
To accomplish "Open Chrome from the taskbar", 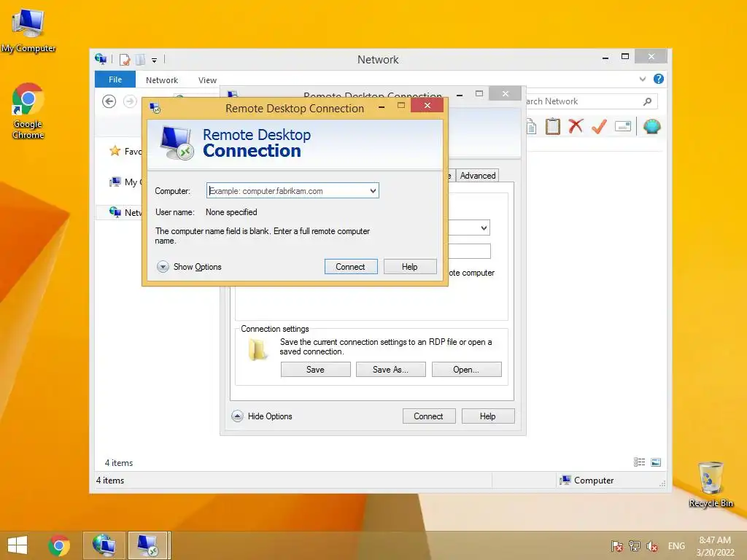I will click(x=58, y=545).
